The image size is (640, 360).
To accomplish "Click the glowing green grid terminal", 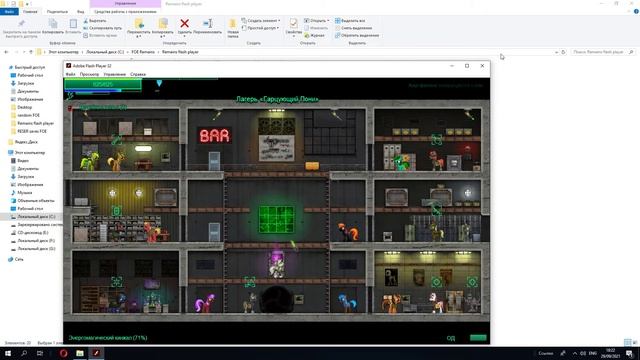I will point(276,219).
